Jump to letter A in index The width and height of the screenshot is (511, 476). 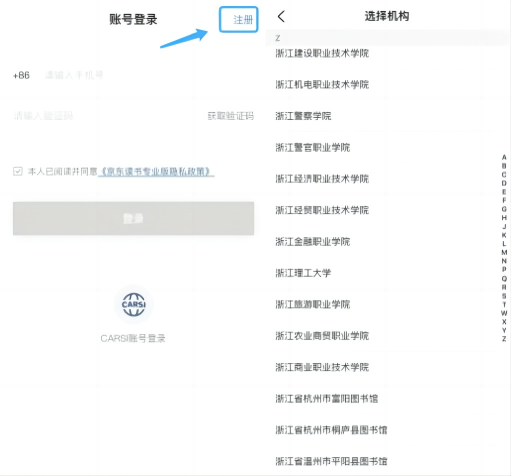tap(504, 157)
